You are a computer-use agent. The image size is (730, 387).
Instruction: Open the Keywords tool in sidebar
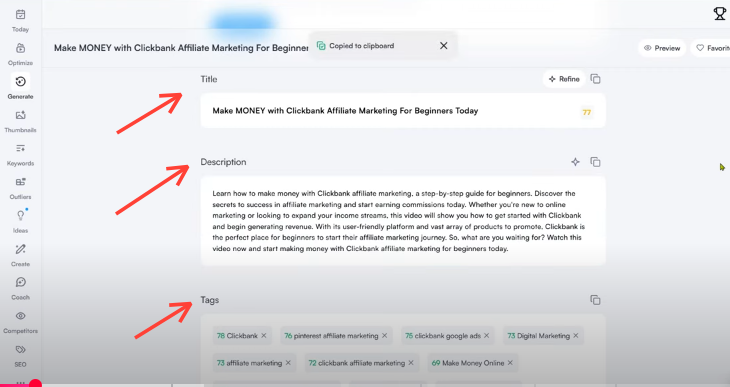[20, 149]
